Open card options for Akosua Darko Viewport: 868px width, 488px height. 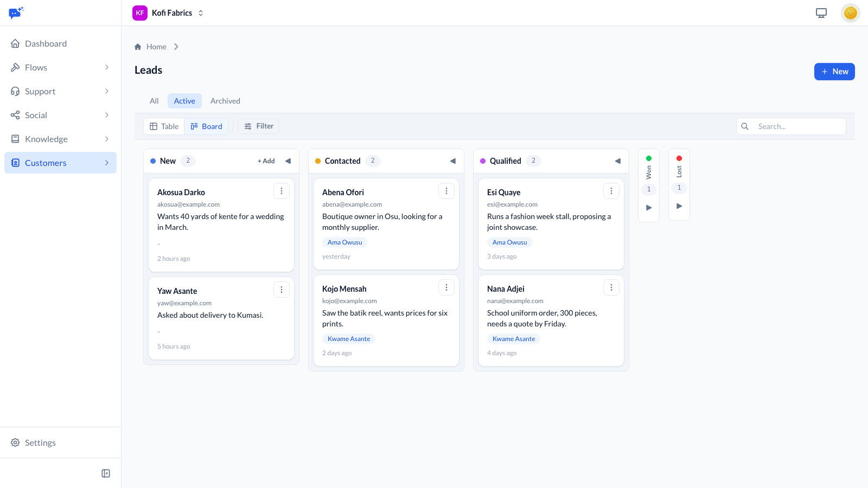[282, 191]
